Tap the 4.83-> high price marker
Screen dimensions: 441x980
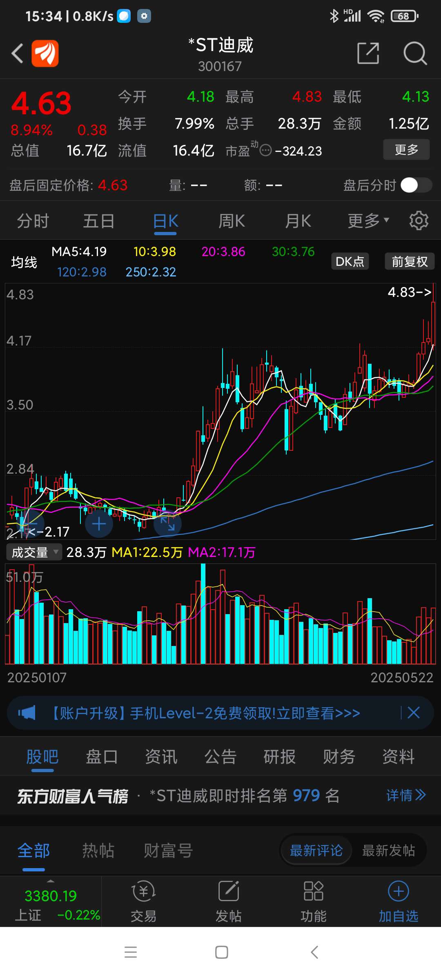[x=410, y=292]
